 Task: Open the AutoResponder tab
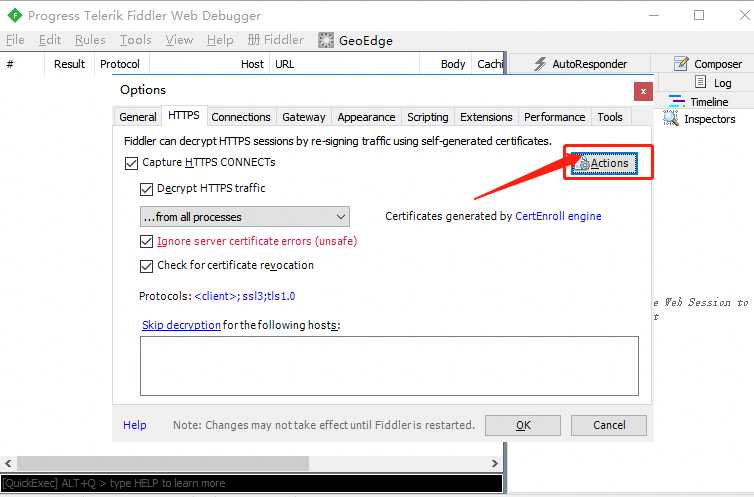pyautogui.click(x=579, y=64)
